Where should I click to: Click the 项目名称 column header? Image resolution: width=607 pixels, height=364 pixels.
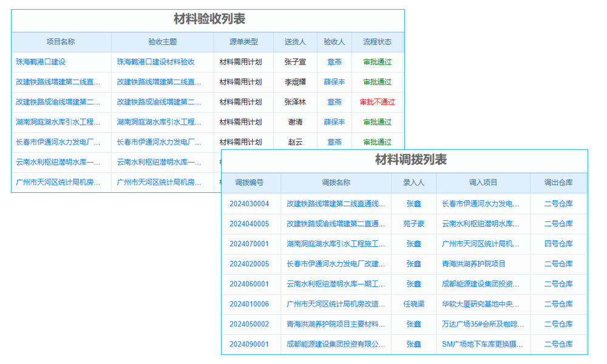tap(61, 41)
